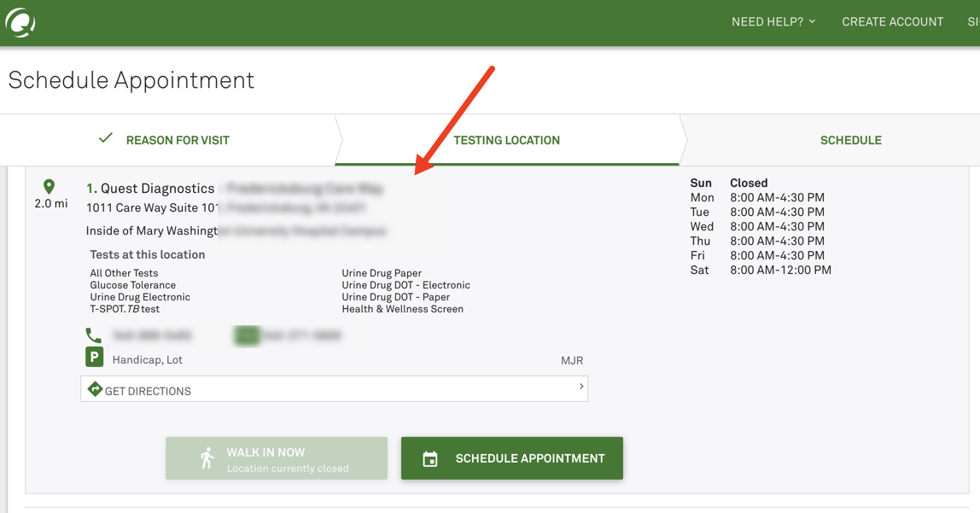
Task: Click the Saturday hours row
Action: coord(760,270)
